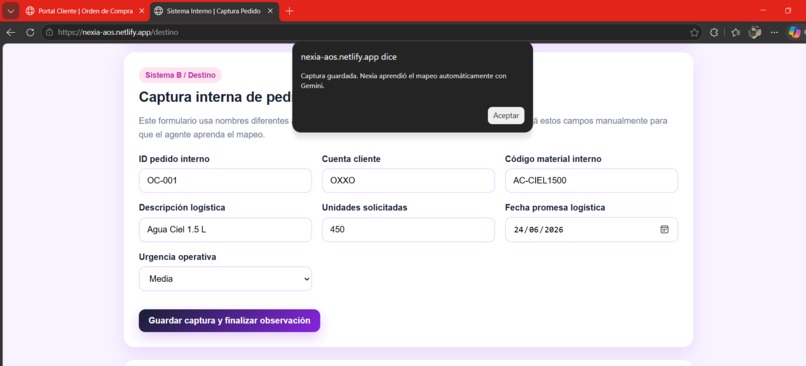Open browser extensions icon

(x=714, y=32)
